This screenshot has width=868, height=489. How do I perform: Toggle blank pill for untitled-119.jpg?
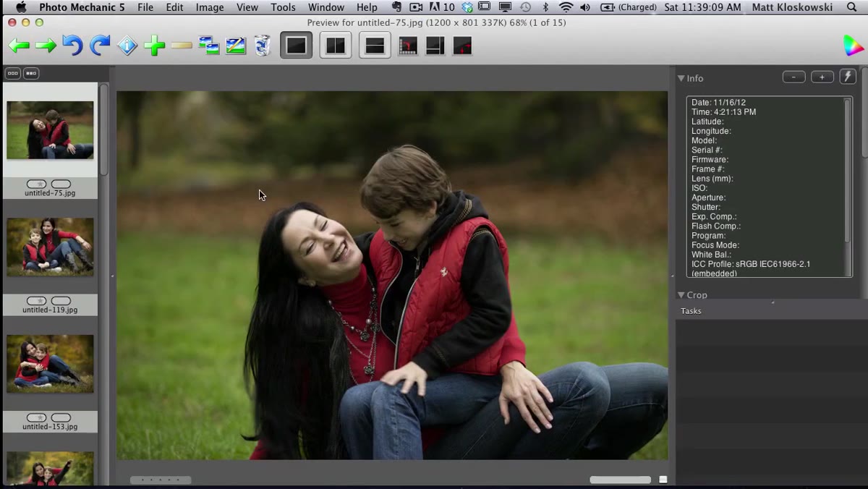click(61, 301)
